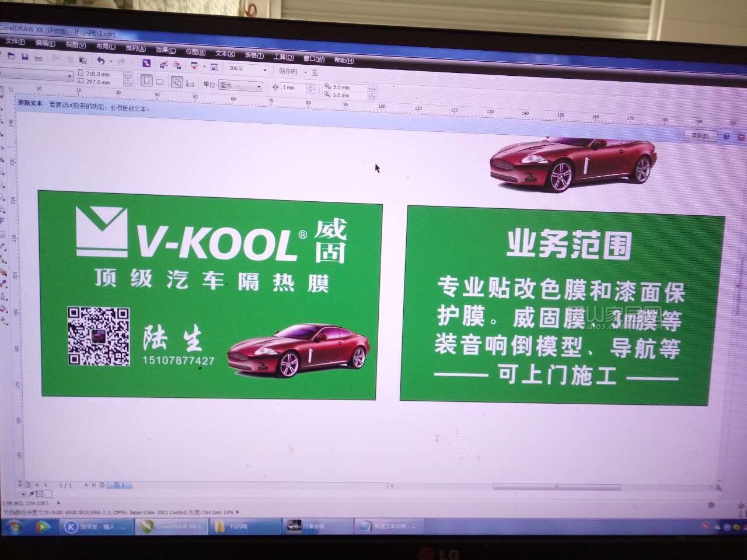Click the Import icon
Image resolution: width=747 pixels, height=560 pixels.
point(163,65)
